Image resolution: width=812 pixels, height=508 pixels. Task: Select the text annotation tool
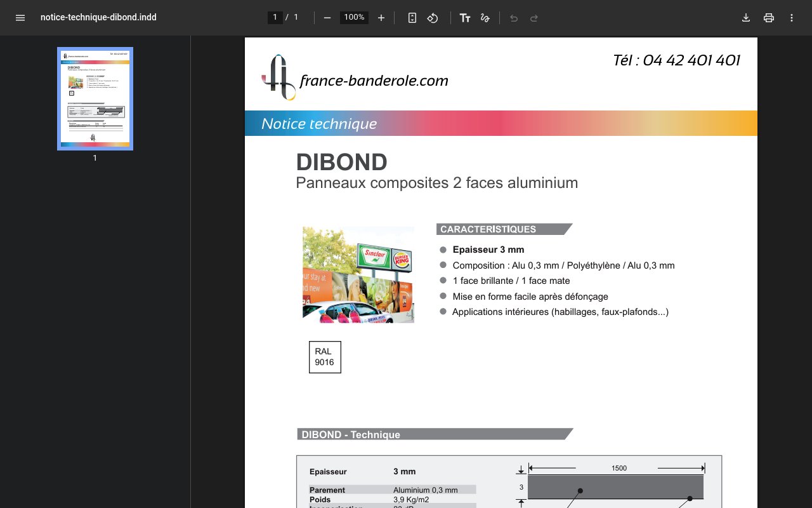click(465, 18)
